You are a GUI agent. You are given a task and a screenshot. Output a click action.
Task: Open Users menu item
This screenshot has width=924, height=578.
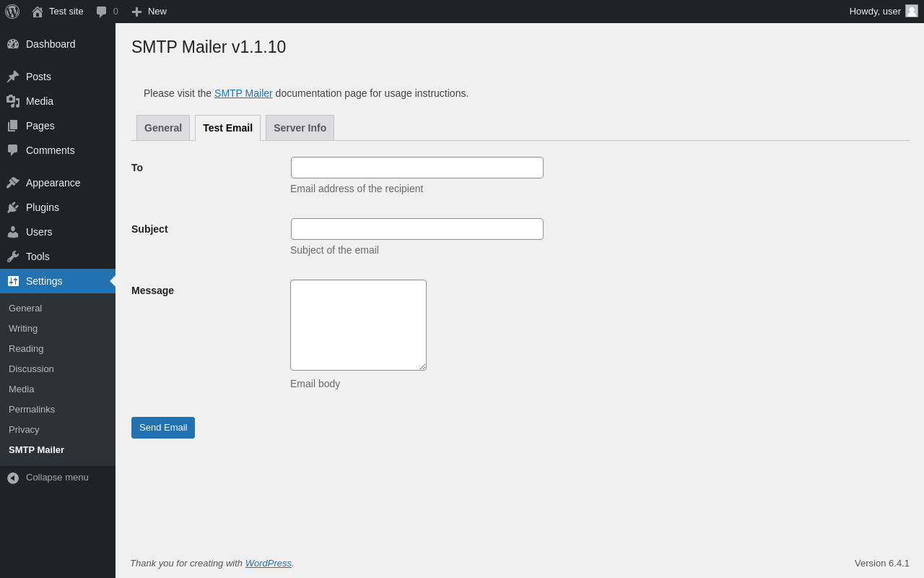tap(58, 232)
